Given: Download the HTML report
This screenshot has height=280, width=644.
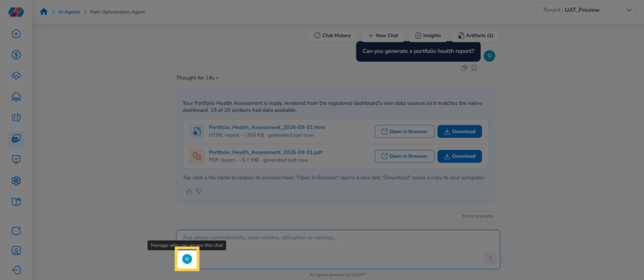Looking at the screenshot, I should click(x=459, y=132).
